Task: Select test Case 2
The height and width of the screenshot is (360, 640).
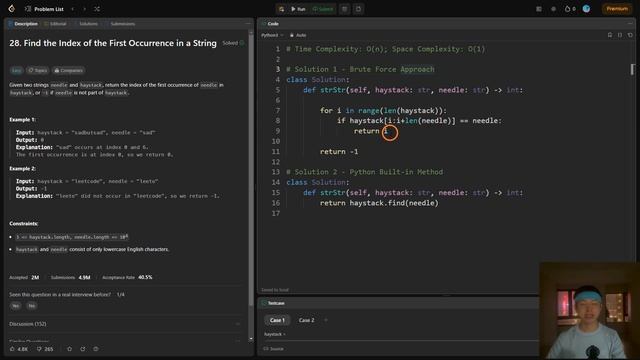Action: [x=307, y=320]
